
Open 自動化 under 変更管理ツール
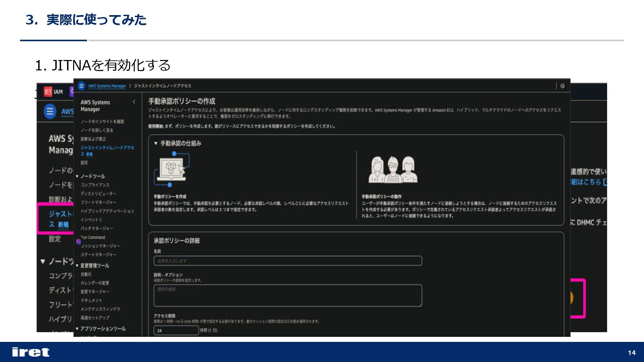pyautogui.click(x=86, y=274)
